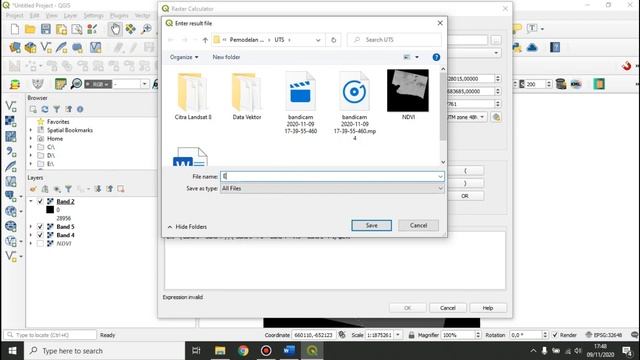Open the View menu
The image size is (640, 360).
(x=51, y=16)
